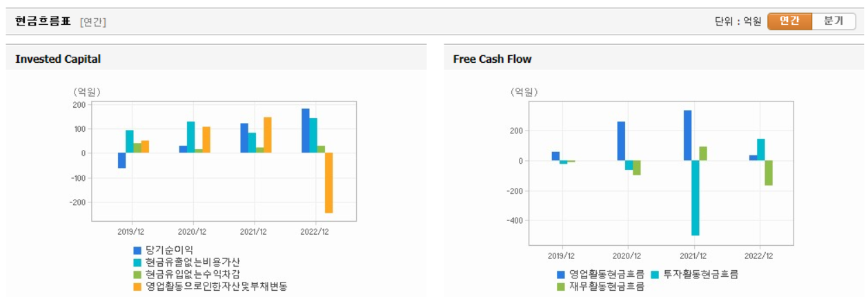This screenshot has width=868, height=297.
Task: Click the 영업활동현금흐름 blue legend swatch
Action: [x=560, y=274]
